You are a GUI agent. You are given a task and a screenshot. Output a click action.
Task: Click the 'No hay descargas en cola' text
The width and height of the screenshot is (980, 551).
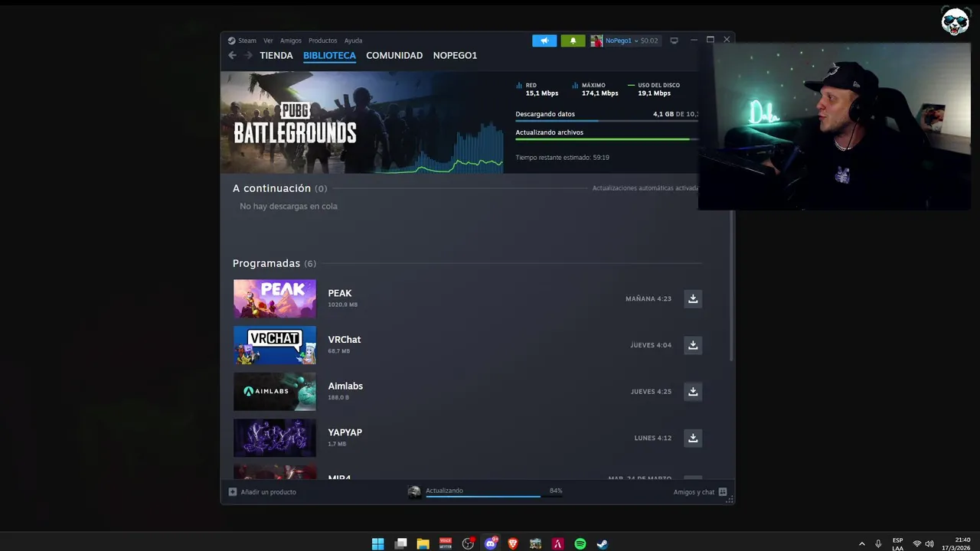[289, 207]
